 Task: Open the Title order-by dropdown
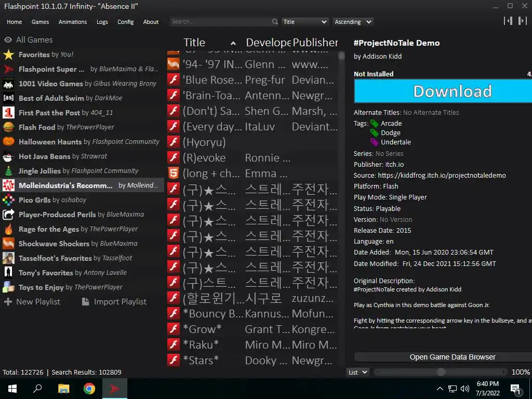click(304, 22)
